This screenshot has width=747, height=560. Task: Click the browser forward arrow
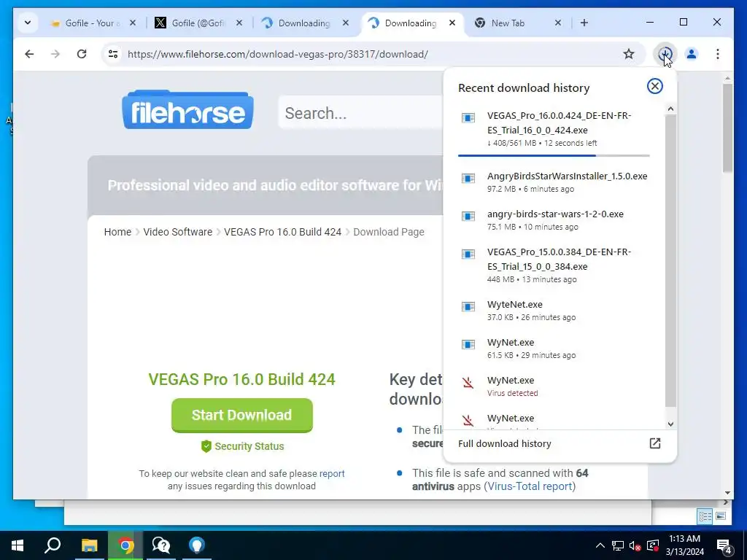coord(55,54)
